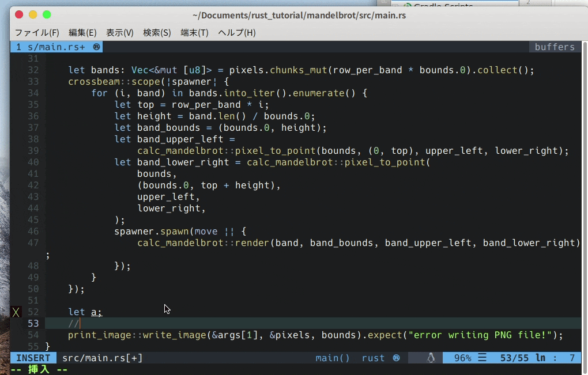Close the terminal window with red button
588x375 pixels.
click(19, 14)
